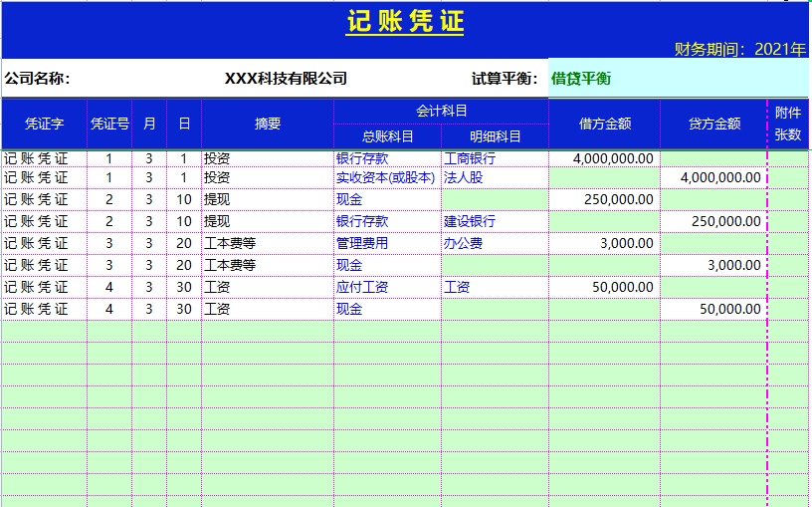Select 银行存款 in the 工商银行 row
Screen dimensions: 812x507
coord(387,158)
